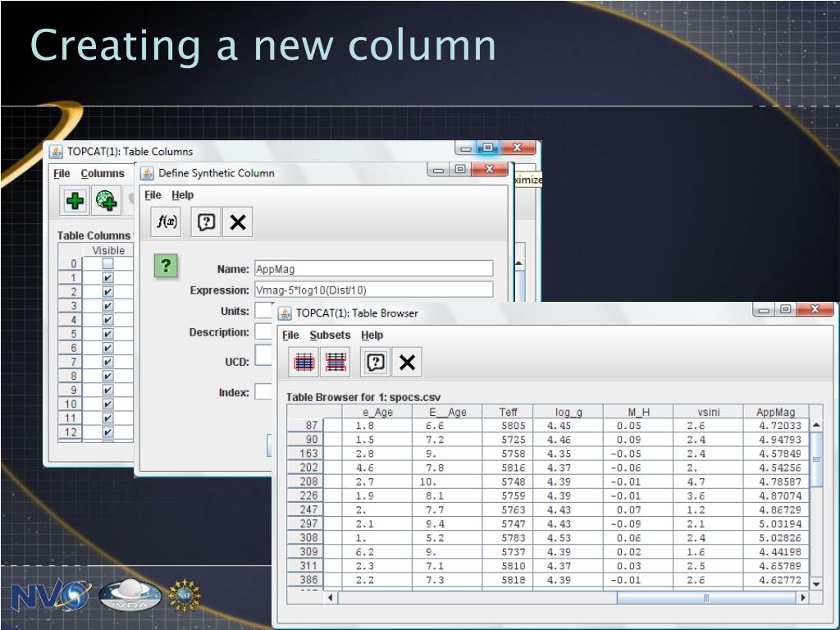Click the vsini column header
The width and height of the screenshot is (840, 630).
pyautogui.click(x=708, y=412)
